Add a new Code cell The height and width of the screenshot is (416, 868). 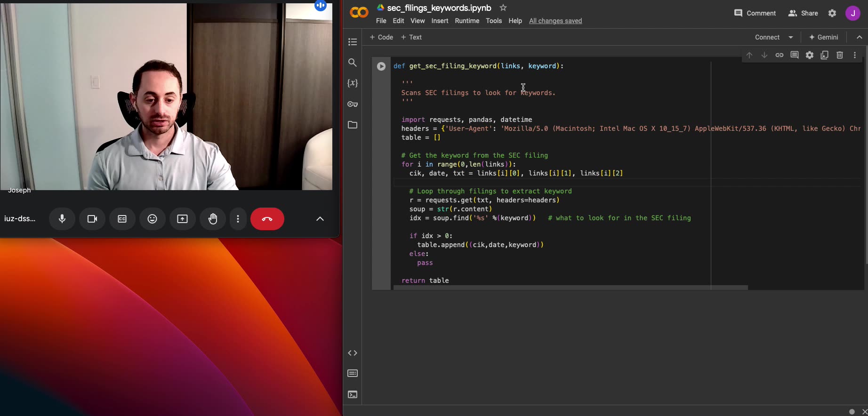coord(381,37)
